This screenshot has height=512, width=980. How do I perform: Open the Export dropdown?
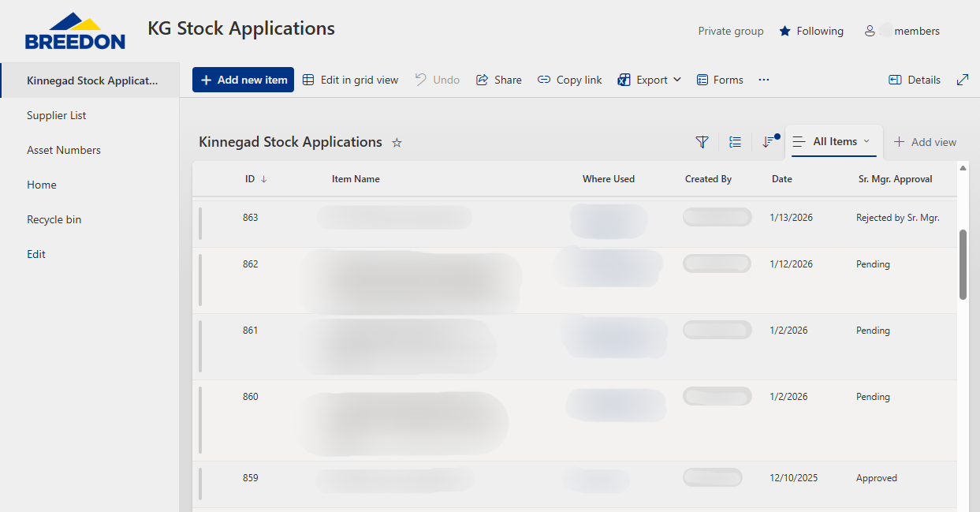pos(649,80)
